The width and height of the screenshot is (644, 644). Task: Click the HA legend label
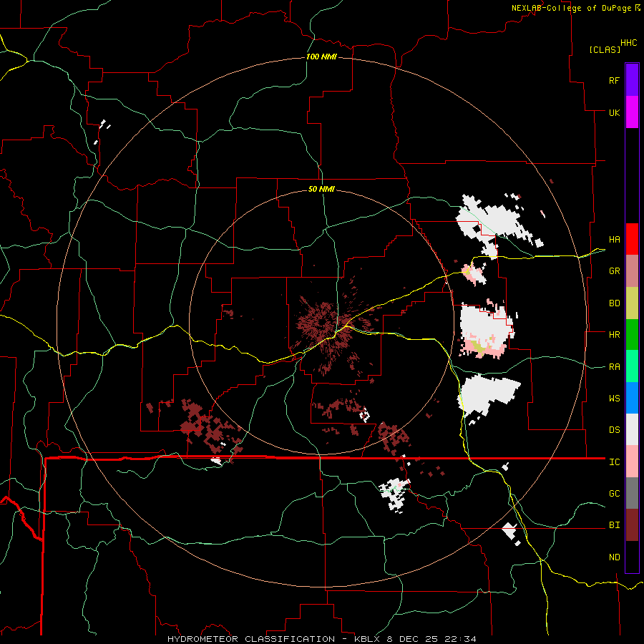614,239
